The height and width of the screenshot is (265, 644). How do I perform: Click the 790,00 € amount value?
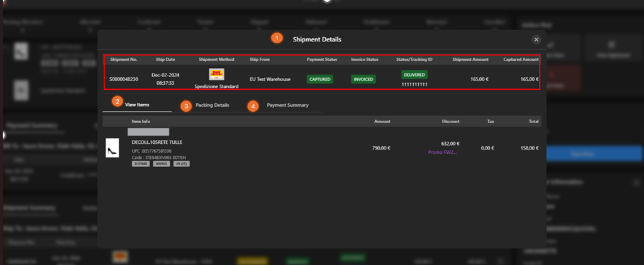point(381,148)
